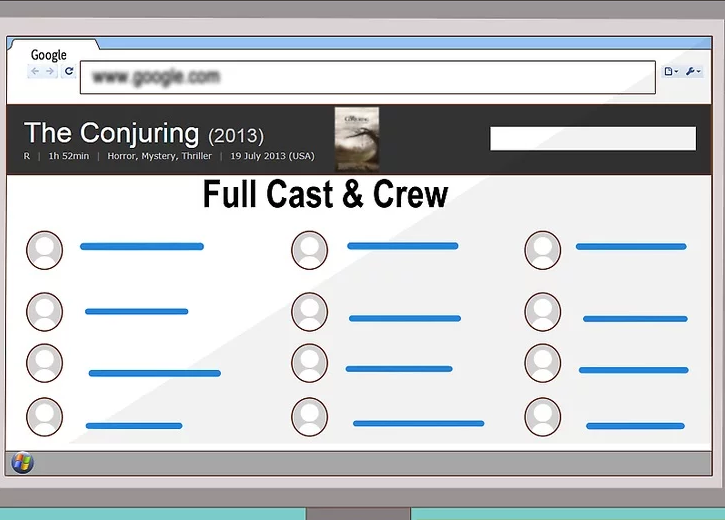725x520 pixels.
Task: Open the last cast name link in middle column
Action: coord(418,424)
